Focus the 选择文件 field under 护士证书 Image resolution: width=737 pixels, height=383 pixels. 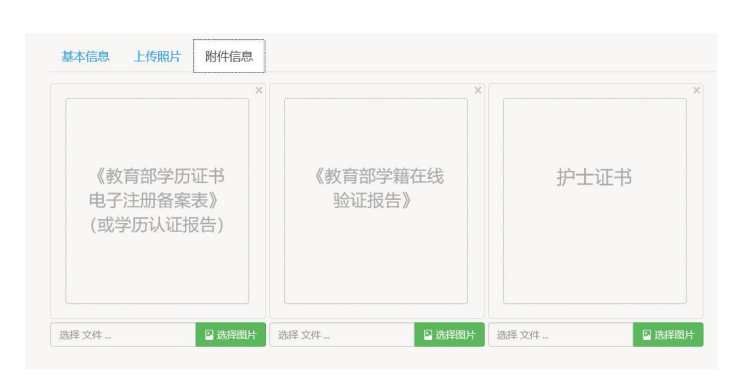pyautogui.click(x=561, y=335)
